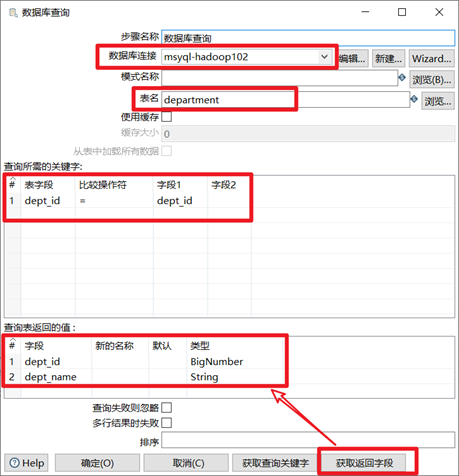Minimize the 数据库查询 dialog window
459x476 pixels.
[x=365, y=12]
